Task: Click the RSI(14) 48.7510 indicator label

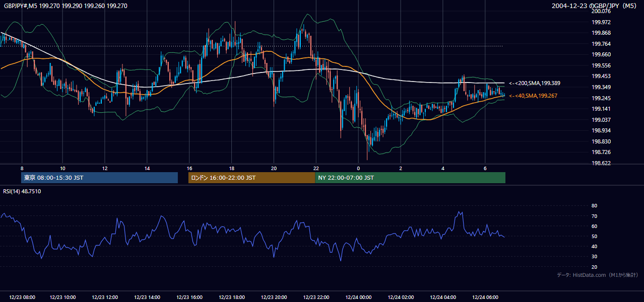Action: coord(22,191)
